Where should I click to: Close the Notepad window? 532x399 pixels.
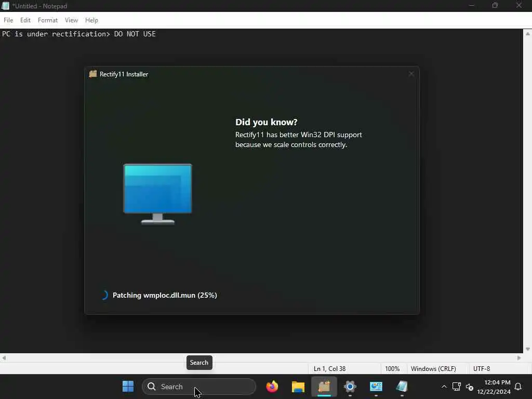tap(519, 6)
